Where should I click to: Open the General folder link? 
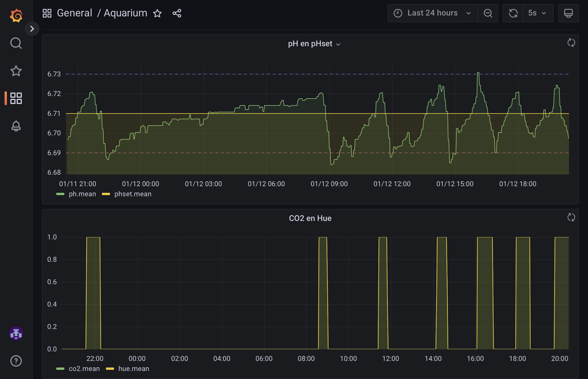point(75,13)
